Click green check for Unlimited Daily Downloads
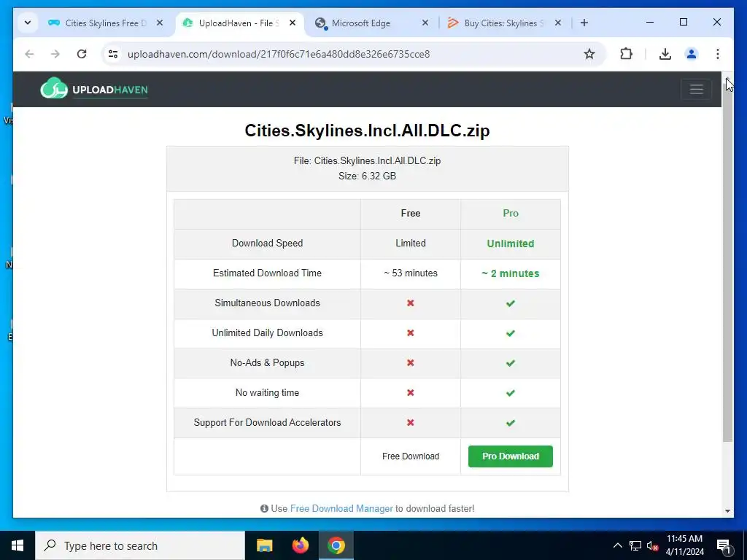This screenshot has width=747, height=560. [510, 333]
